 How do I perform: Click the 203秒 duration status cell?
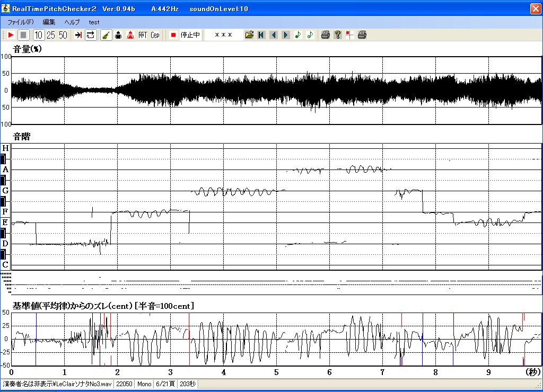(188, 384)
